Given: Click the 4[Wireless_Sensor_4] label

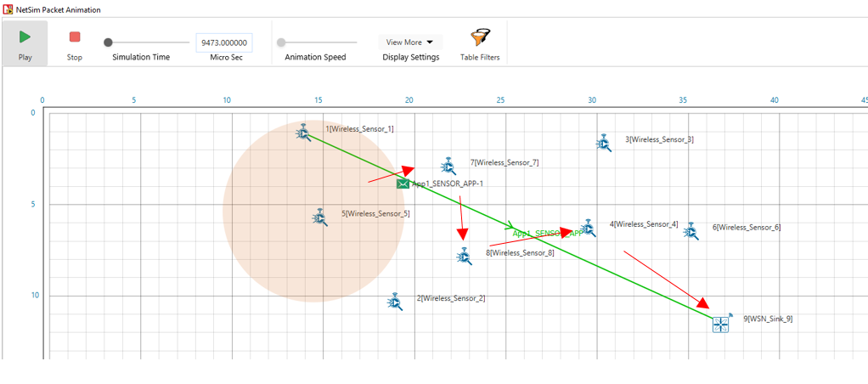Looking at the screenshot, I should coord(644,224).
